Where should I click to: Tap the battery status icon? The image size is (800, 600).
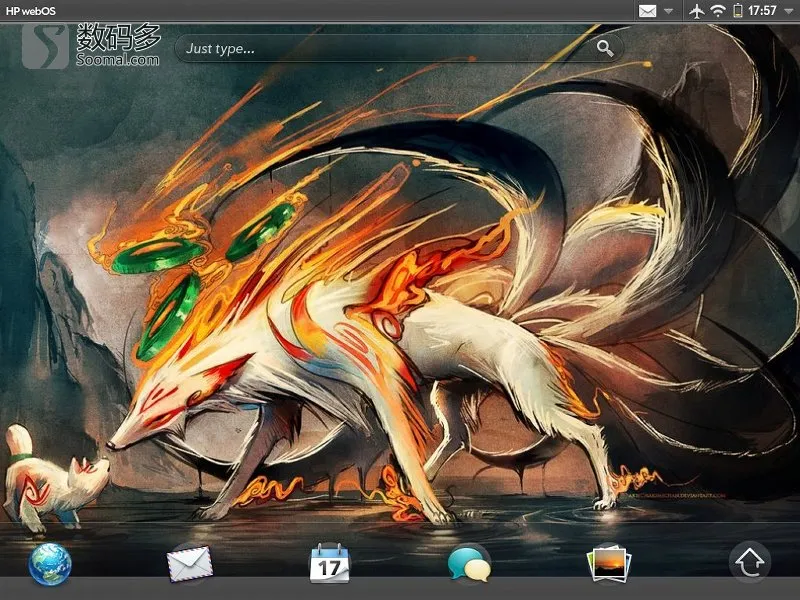tap(737, 11)
